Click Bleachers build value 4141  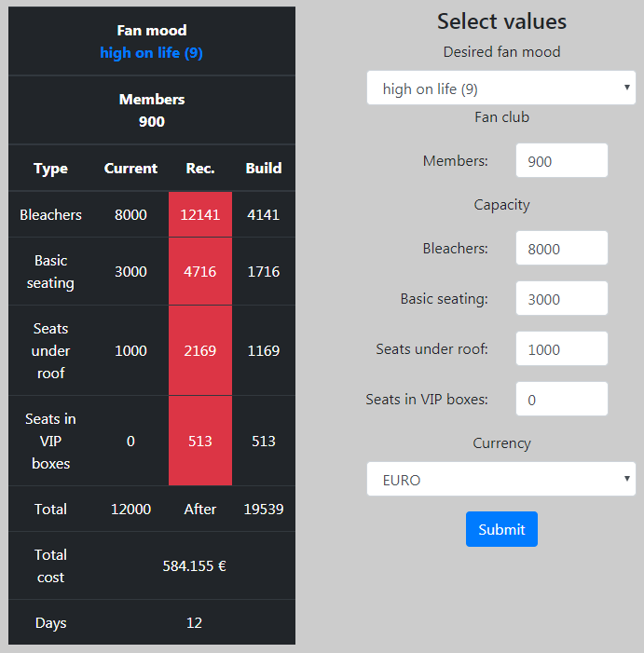pos(263,215)
